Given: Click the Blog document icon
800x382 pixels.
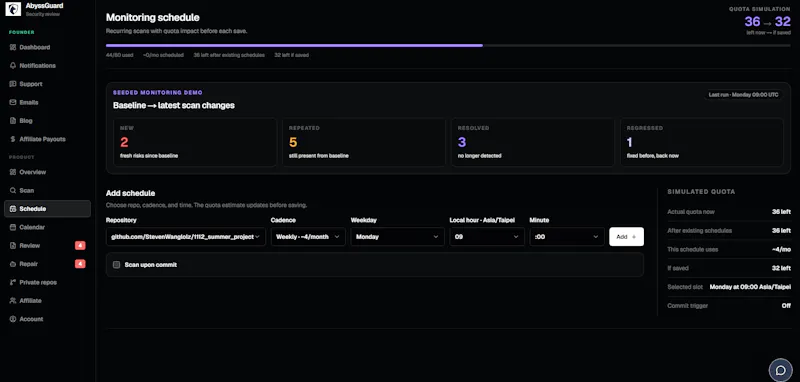Looking at the screenshot, I should coord(13,121).
